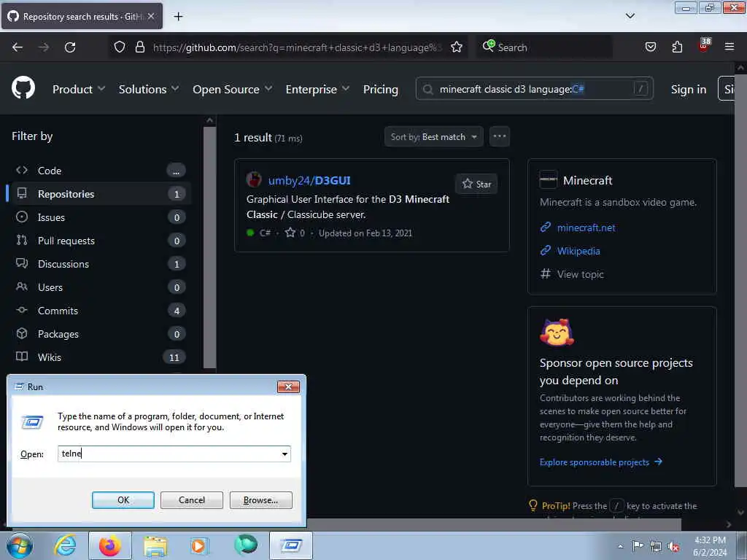Click the star count icon showing 0
The width and height of the screenshot is (747, 560).
(290, 233)
